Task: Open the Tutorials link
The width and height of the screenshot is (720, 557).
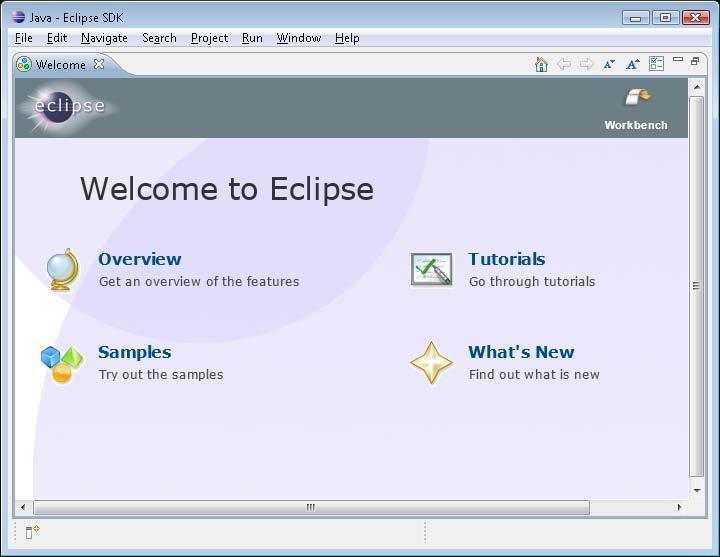Action: coord(506,259)
